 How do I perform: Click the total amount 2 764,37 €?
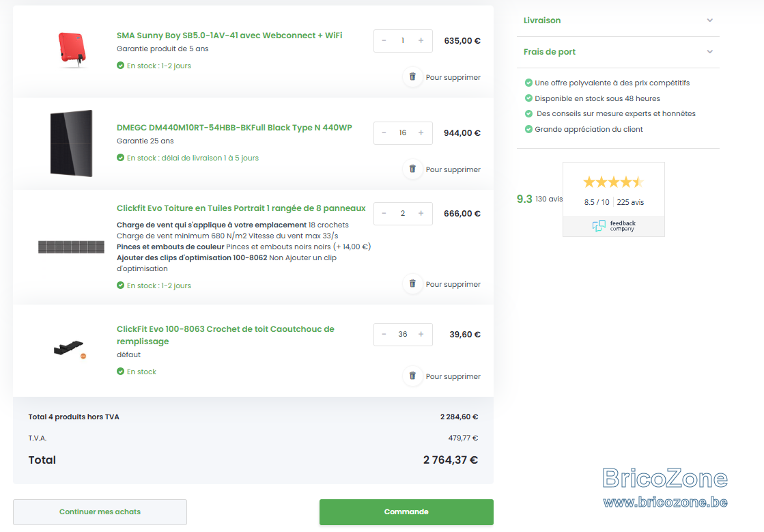point(451,460)
